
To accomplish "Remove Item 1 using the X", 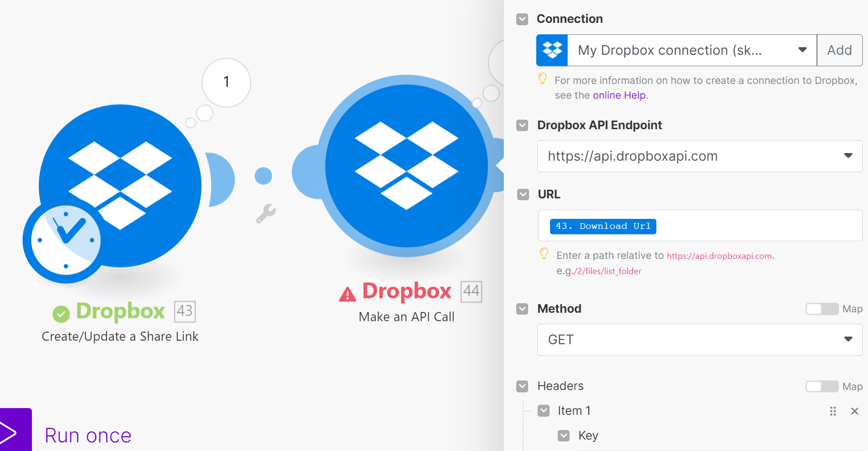I will pyautogui.click(x=854, y=411).
